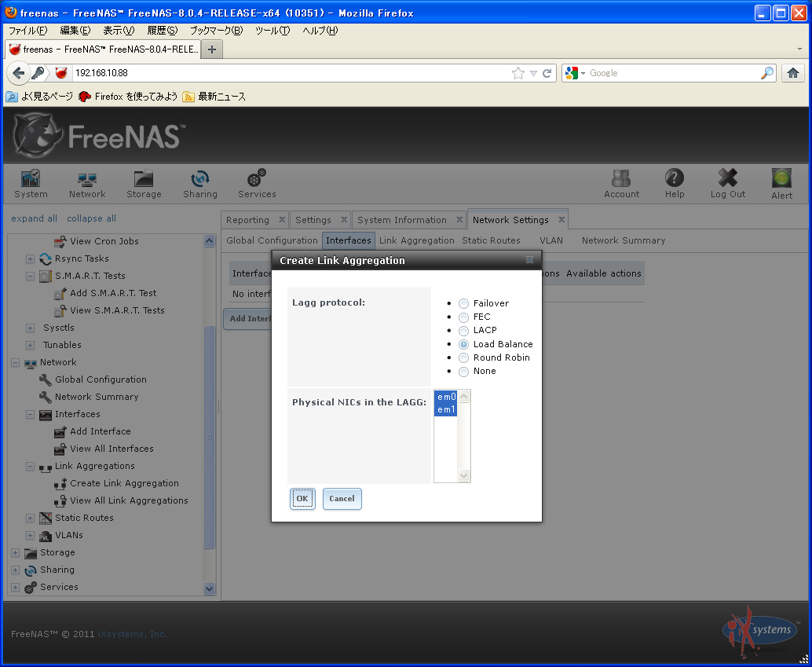
Task: Collapse the Link Aggregations tree node
Action: pos(30,466)
